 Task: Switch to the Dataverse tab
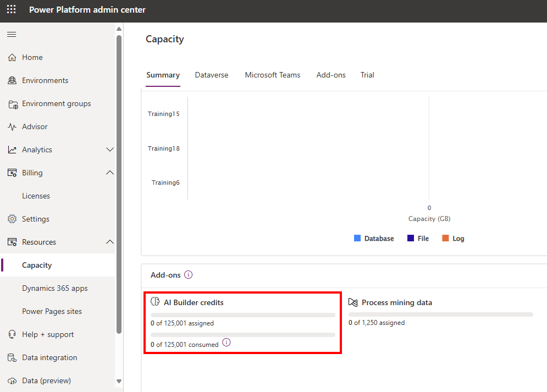coord(212,75)
